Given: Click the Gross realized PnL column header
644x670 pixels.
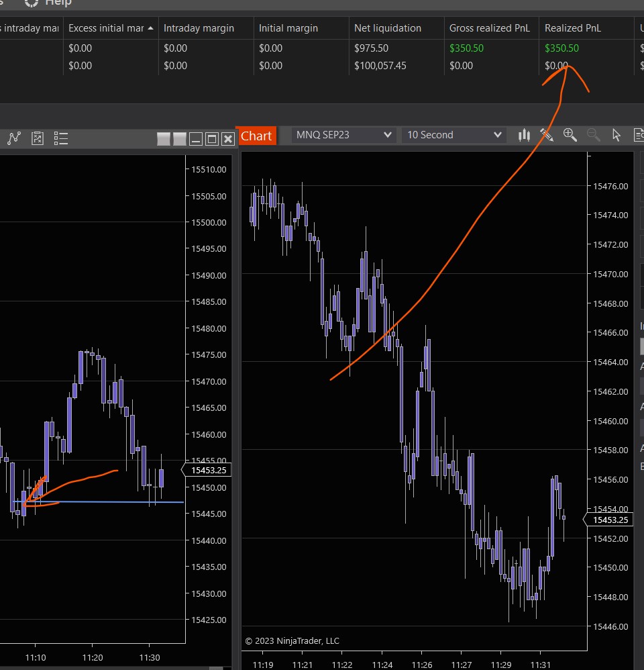Looking at the screenshot, I should [490, 28].
